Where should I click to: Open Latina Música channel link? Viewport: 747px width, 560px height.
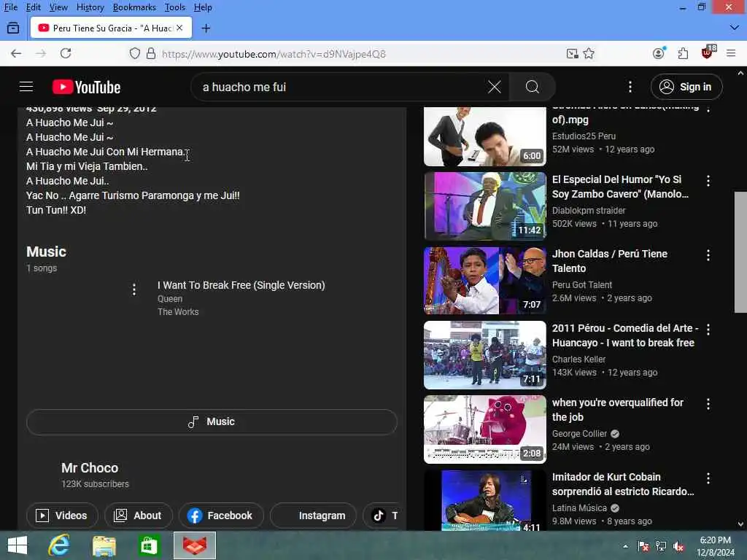579,508
